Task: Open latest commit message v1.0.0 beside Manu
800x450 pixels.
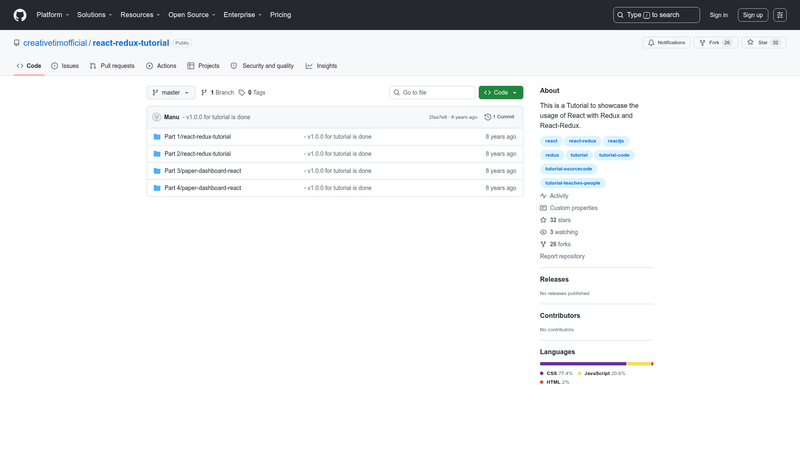Action: tap(218, 117)
